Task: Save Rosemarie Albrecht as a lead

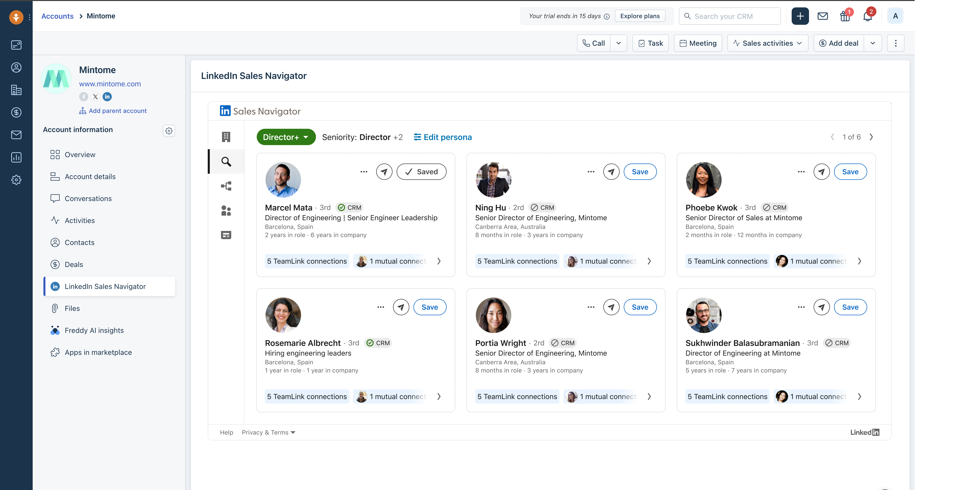Action: click(x=430, y=307)
